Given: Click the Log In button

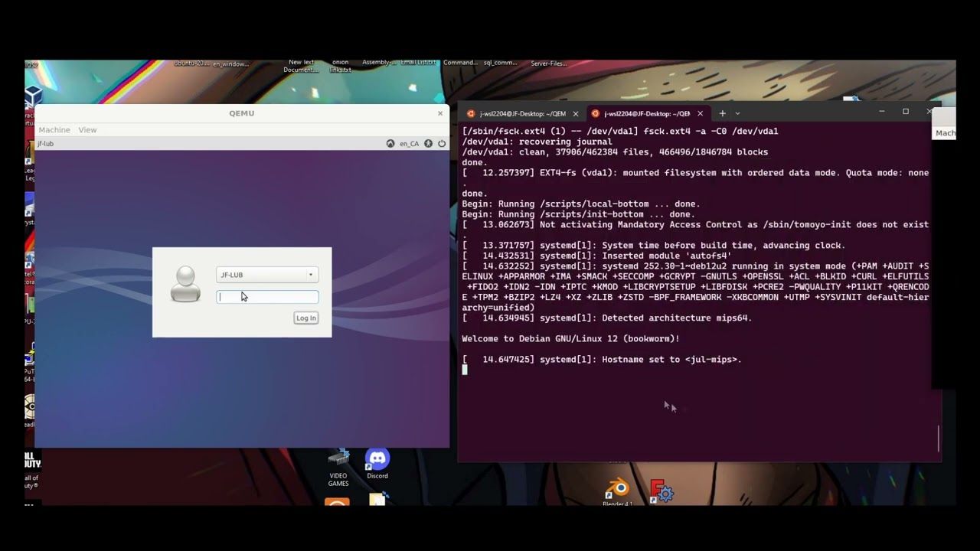Looking at the screenshot, I should (305, 318).
